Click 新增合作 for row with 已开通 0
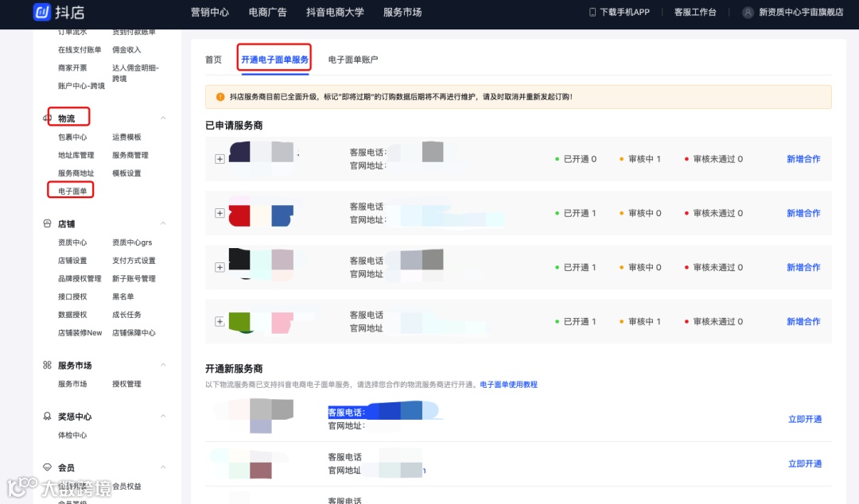 803,159
